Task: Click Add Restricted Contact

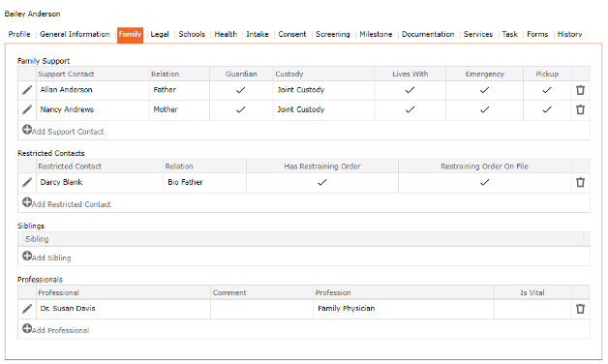Action: point(66,203)
